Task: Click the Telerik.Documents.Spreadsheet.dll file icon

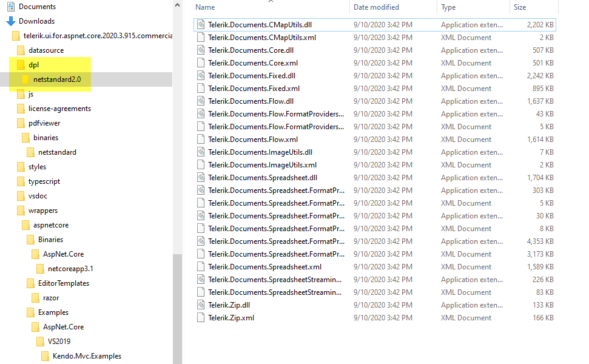Action: pos(201,178)
